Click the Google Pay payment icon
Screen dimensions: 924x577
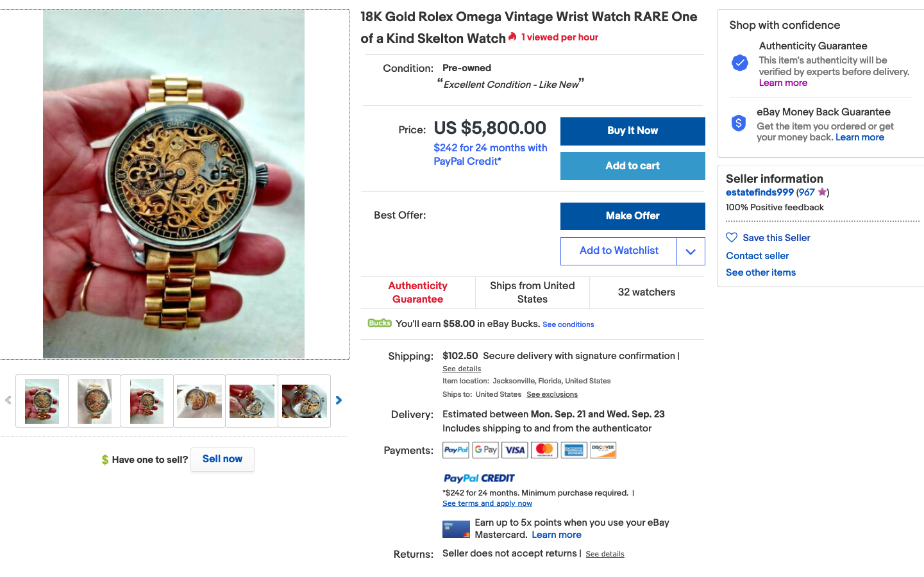coord(485,450)
